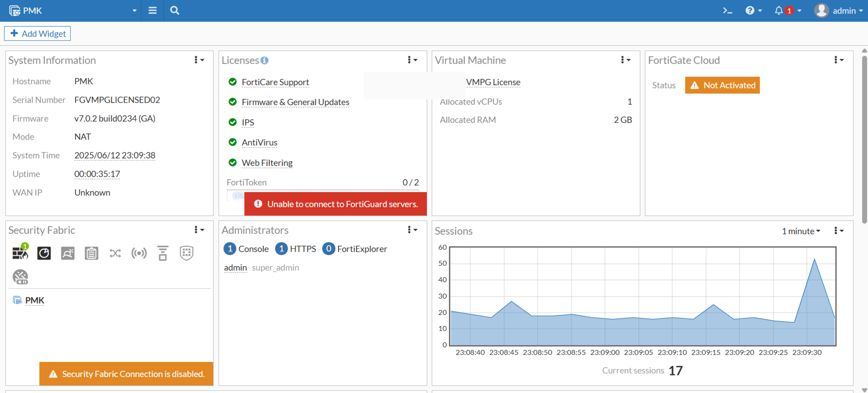
Task: Open the admin user menu
Action: point(839,11)
